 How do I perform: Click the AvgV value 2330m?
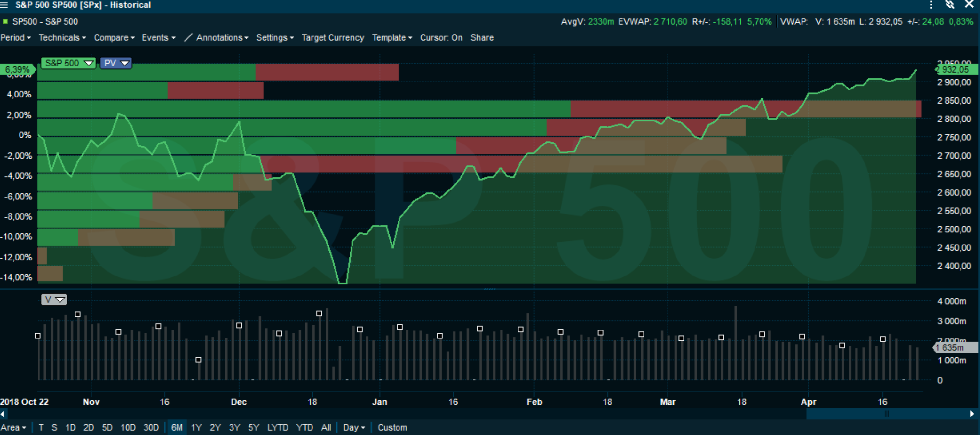(x=601, y=22)
